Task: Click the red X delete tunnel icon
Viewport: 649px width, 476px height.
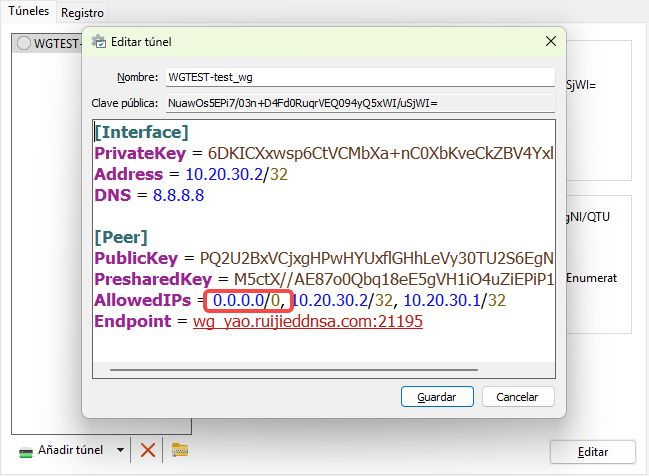Action: click(148, 450)
